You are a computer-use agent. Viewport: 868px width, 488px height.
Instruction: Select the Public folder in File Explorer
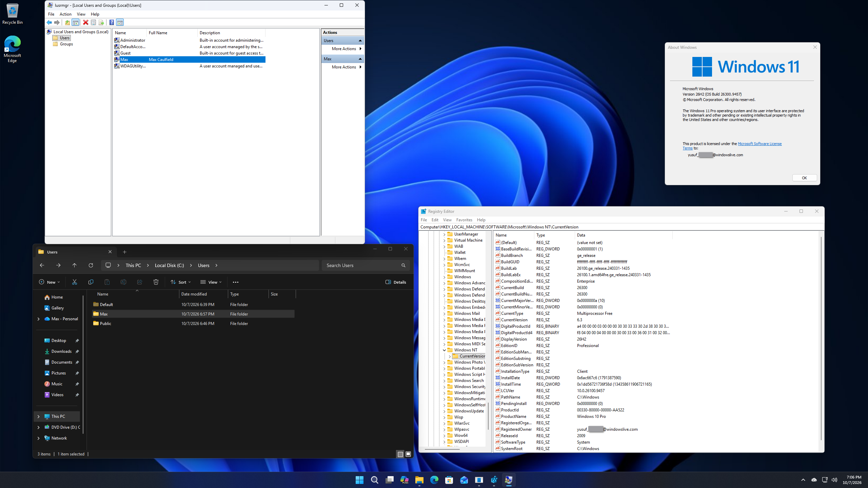[x=193, y=324]
